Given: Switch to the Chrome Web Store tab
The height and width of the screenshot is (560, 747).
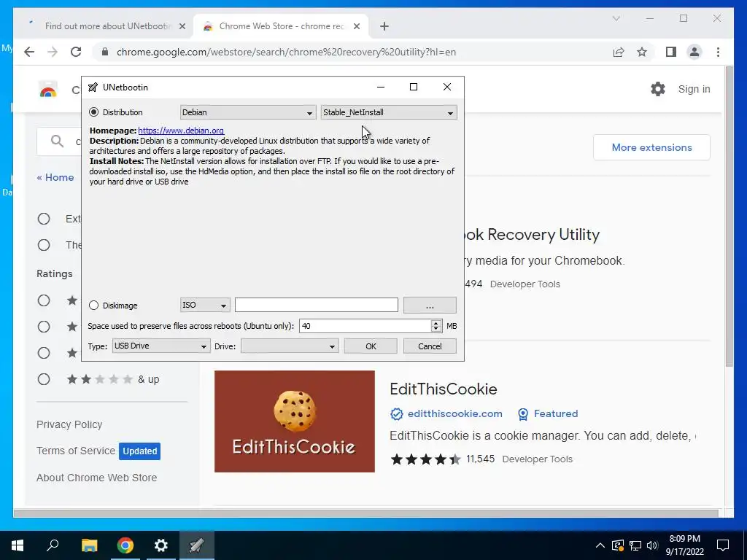Looking at the screenshot, I should pyautogui.click(x=281, y=26).
